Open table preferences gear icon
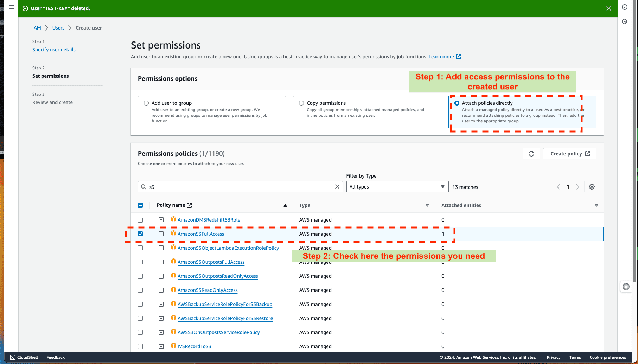638x364 pixels. tap(592, 187)
